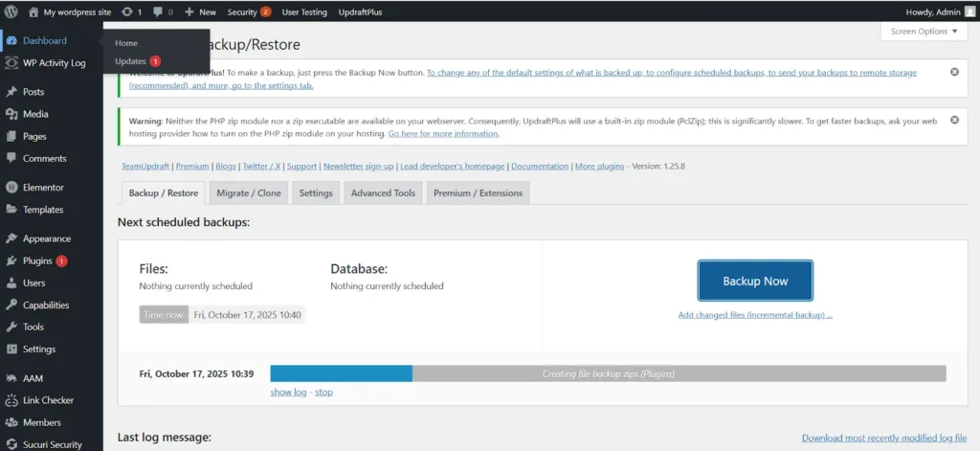Image resolution: width=980 pixels, height=451 pixels.
Task: Click the Sucuri Security icon
Action: [11, 444]
